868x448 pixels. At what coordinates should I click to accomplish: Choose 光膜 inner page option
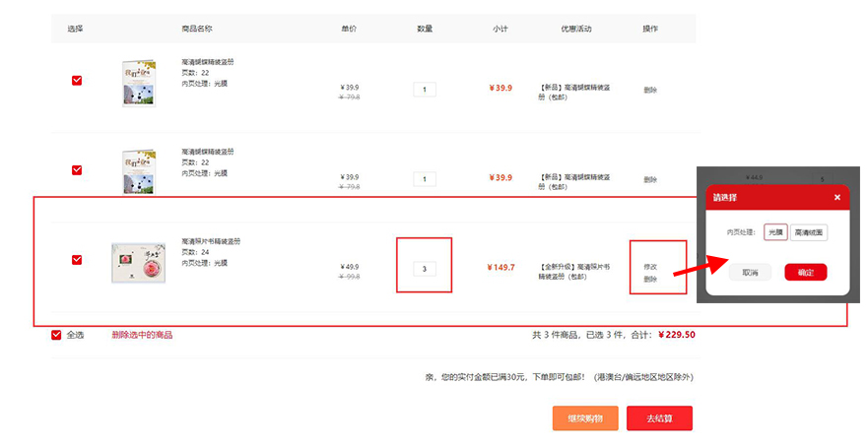tap(775, 232)
